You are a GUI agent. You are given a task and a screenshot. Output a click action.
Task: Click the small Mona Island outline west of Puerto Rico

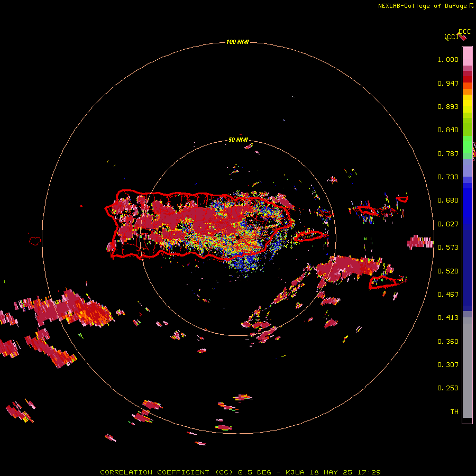pos(35,241)
